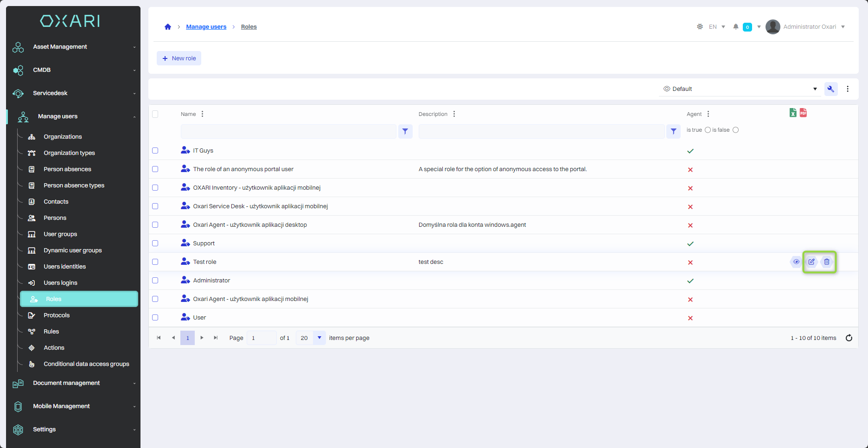Apply the Name column filter funnel
This screenshot has height=448, width=868.
[x=405, y=131]
